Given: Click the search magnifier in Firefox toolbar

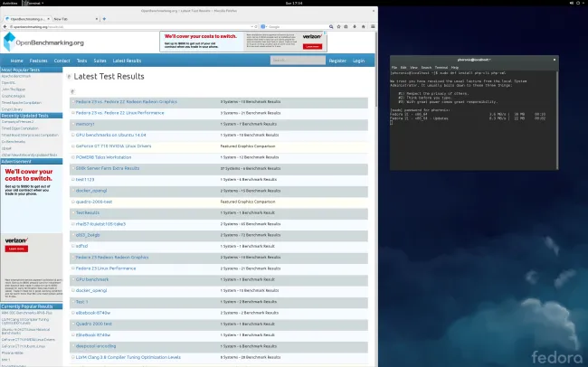Looking at the screenshot, I should [x=331, y=26].
